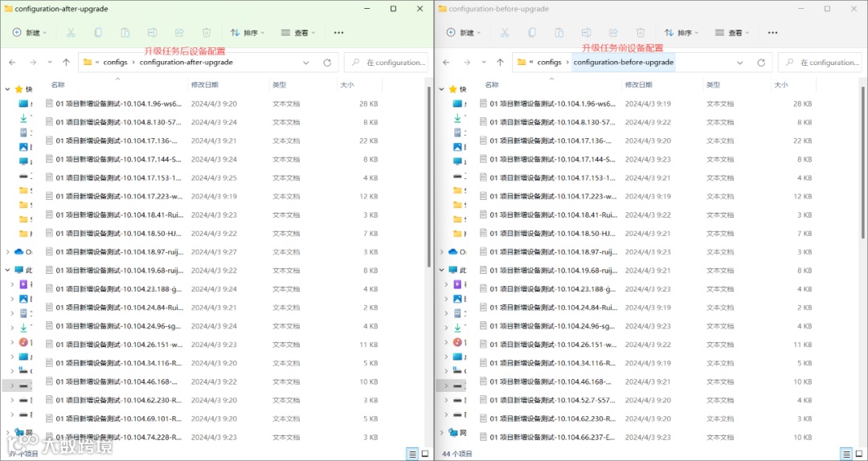Click vertical scrollbar in configuration-after-upgrade file list
Screen dimensions: 868x461
(x=429, y=177)
